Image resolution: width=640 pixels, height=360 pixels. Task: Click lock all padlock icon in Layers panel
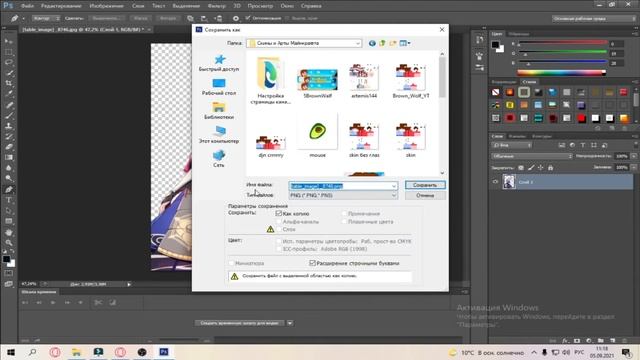(550, 167)
